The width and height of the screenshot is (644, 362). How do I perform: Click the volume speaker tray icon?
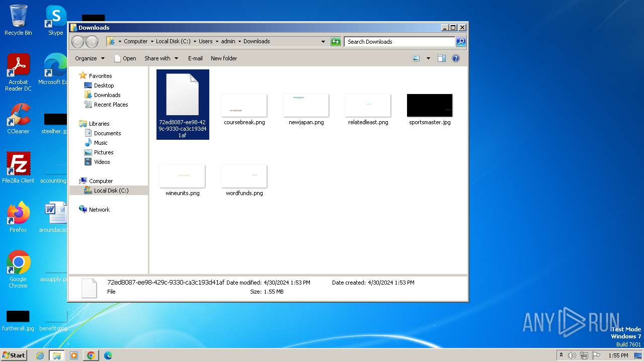pyautogui.click(x=572, y=355)
